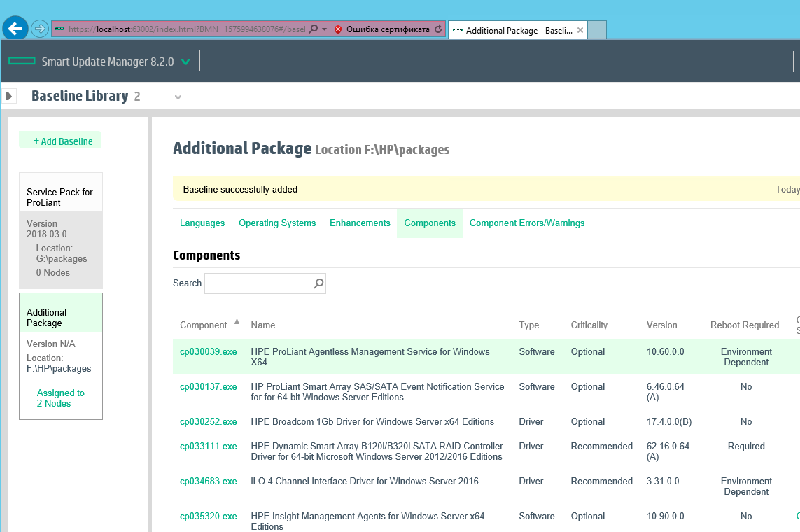Open the cp030039.exe component link

point(209,352)
